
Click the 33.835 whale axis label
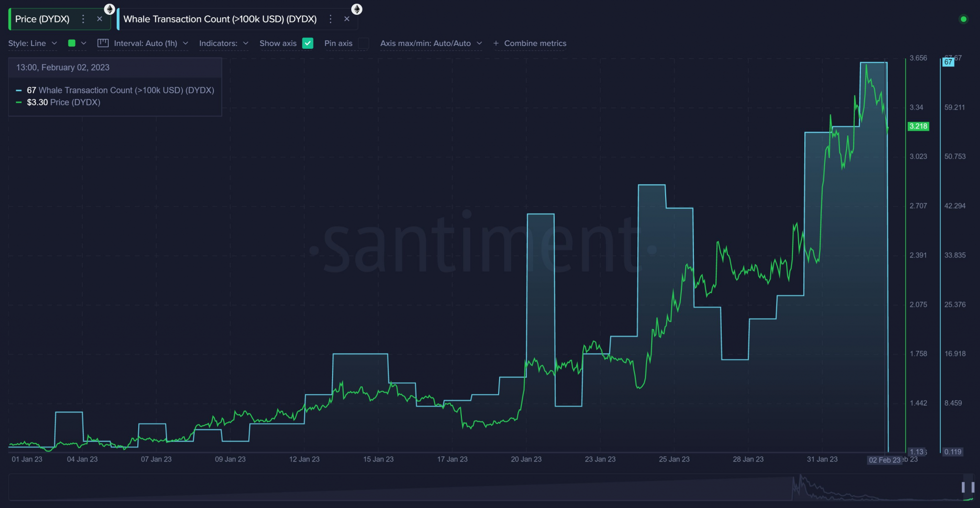click(955, 255)
